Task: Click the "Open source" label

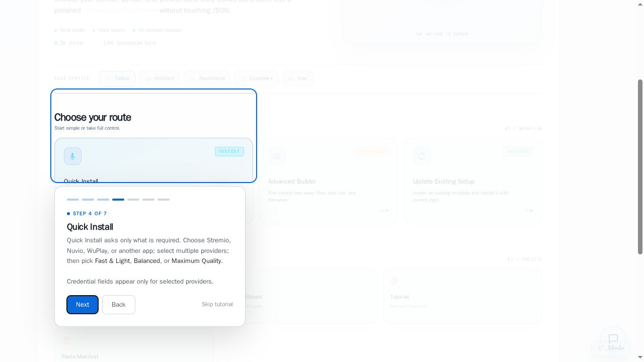Action: click(111, 30)
